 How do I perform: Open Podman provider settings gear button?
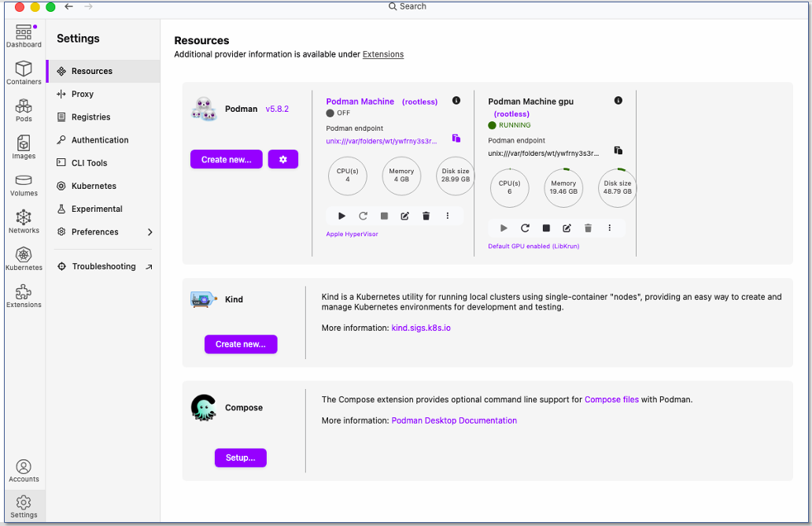(283, 160)
